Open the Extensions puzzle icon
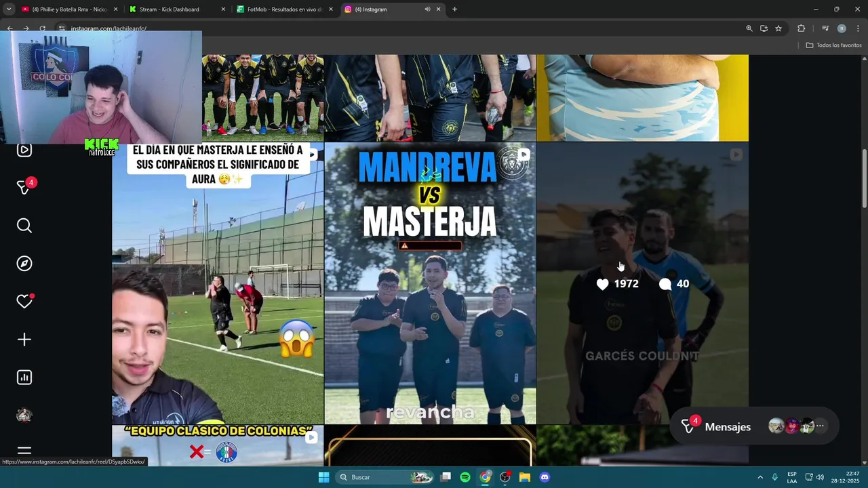The width and height of the screenshot is (868, 488). [x=801, y=28]
